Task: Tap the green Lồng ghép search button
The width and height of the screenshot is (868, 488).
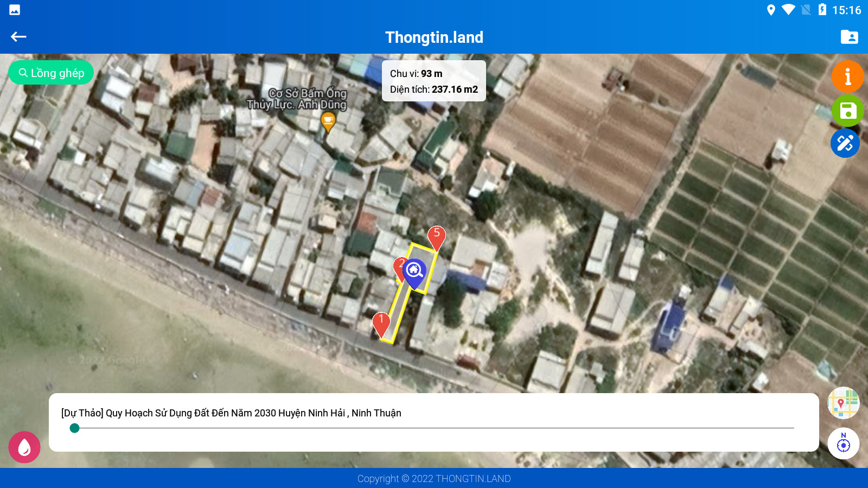Action: pos(51,73)
